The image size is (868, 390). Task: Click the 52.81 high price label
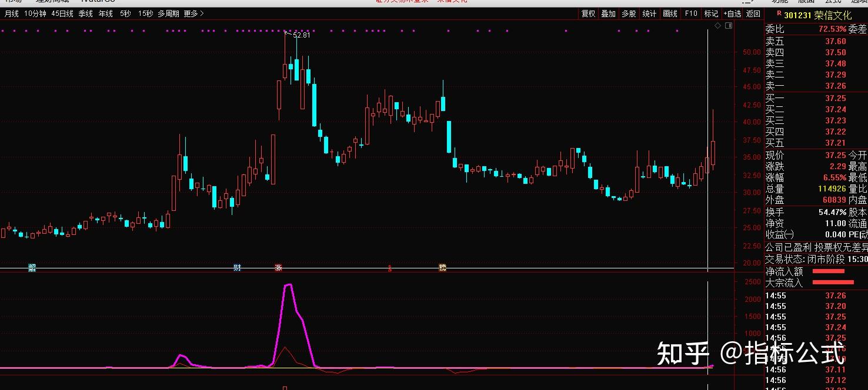click(301, 35)
